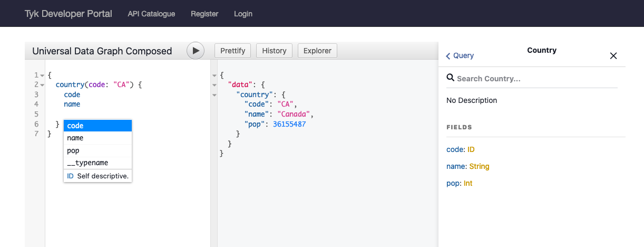Collapse the country block on line 2
The width and height of the screenshot is (644, 247).
click(42, 85)
